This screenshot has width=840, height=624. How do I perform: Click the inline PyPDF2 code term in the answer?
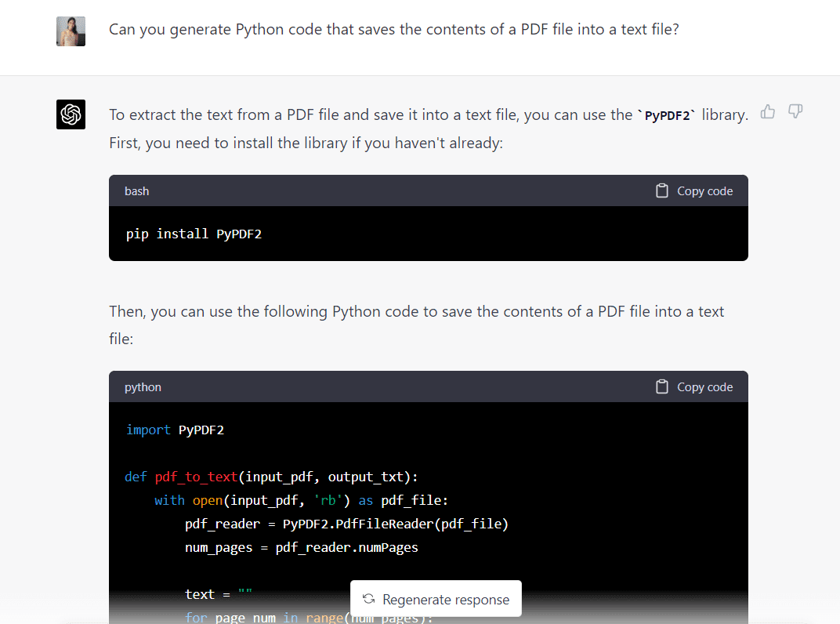(x=667, y=115)
